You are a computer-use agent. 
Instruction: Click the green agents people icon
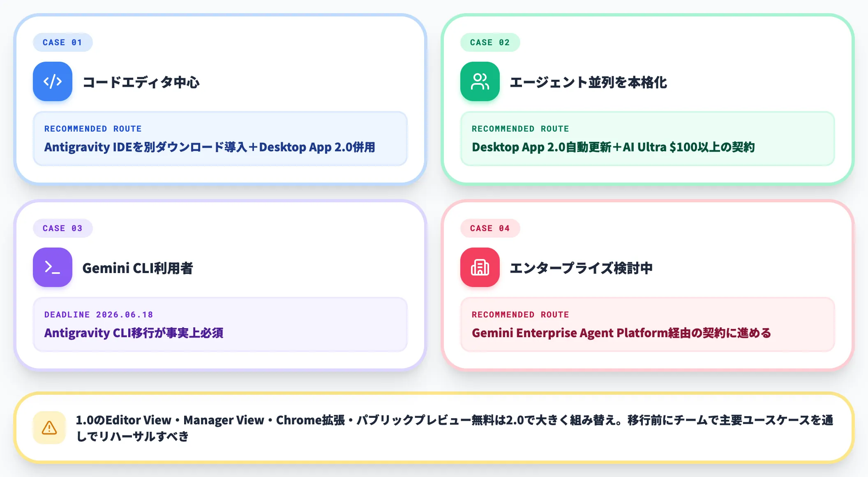tap(480, 81)
